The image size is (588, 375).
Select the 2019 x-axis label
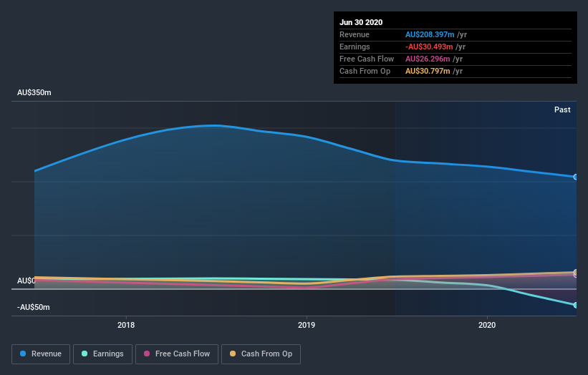(x=307, y=325)
